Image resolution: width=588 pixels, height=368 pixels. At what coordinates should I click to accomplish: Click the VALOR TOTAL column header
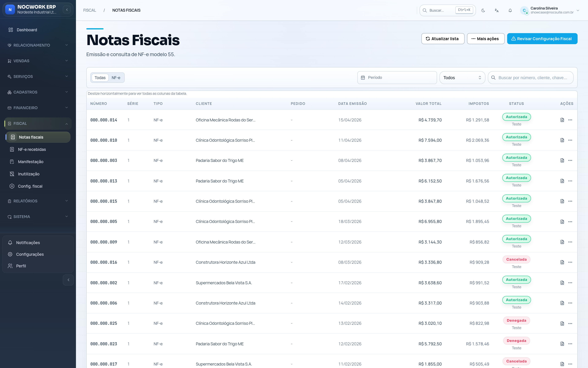coord(428,104)
